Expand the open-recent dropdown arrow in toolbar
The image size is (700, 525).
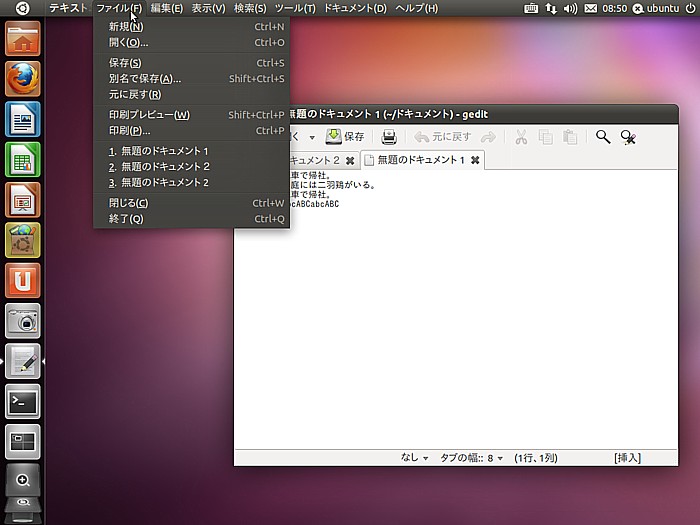(x=312, y=137)
